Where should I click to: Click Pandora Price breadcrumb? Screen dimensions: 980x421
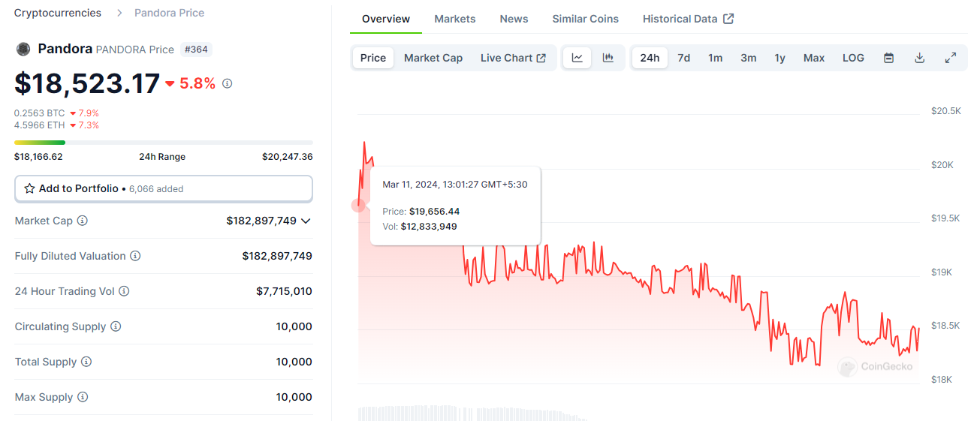click(169, 13)
